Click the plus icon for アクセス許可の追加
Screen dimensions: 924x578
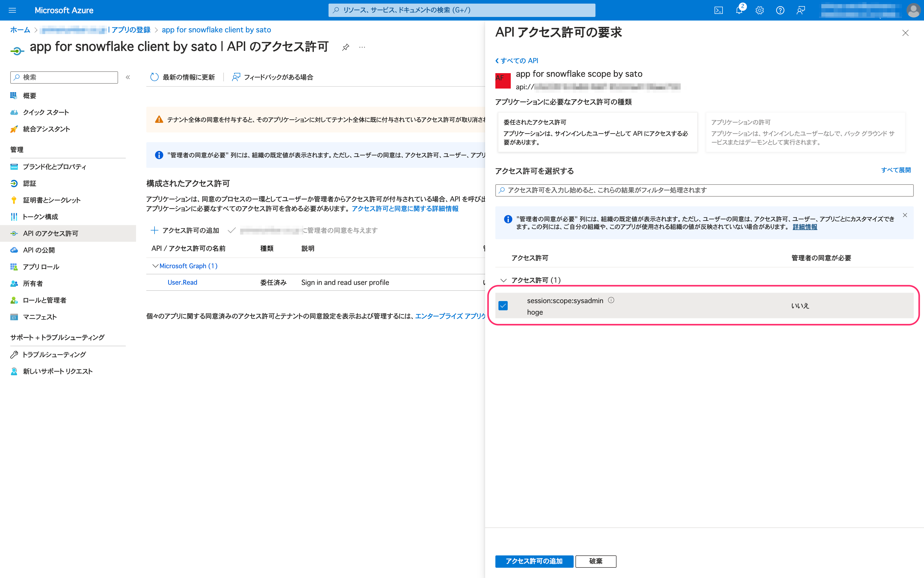pyautogui.click(x=155, y=230)
